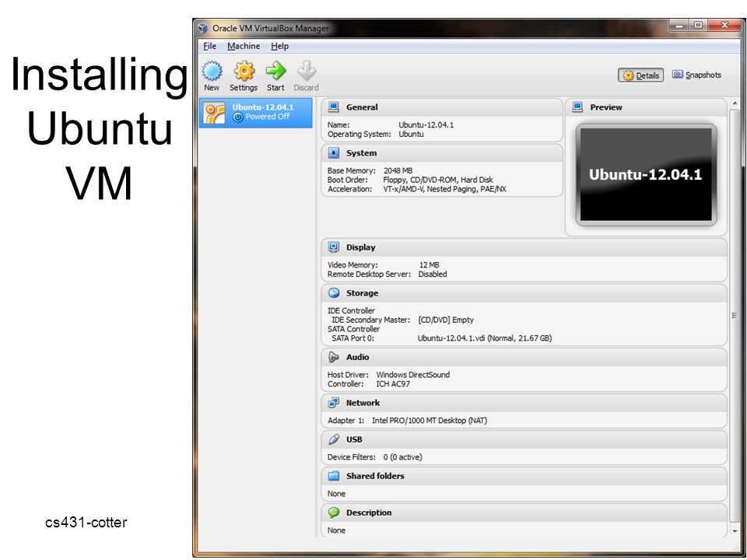The height and width of the screenshot is (560, 747).
Task: Select the Ubuntu-12.04.1 machine entry
Action: [x=256, y=113]
